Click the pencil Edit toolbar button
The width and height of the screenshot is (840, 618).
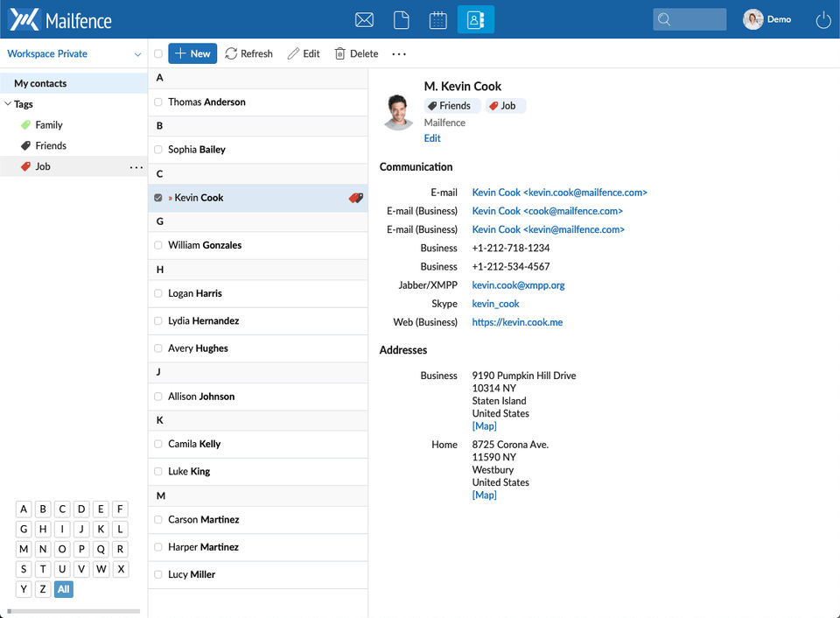(x=304, y=53)
